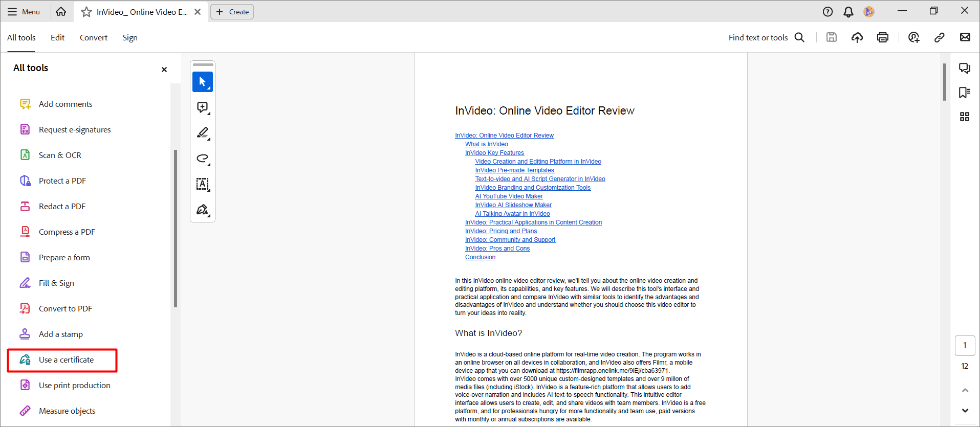Click Use a certificate tool
Viewport: 980px width, 427px height.
pyautogui.click(x=66, y=360)
